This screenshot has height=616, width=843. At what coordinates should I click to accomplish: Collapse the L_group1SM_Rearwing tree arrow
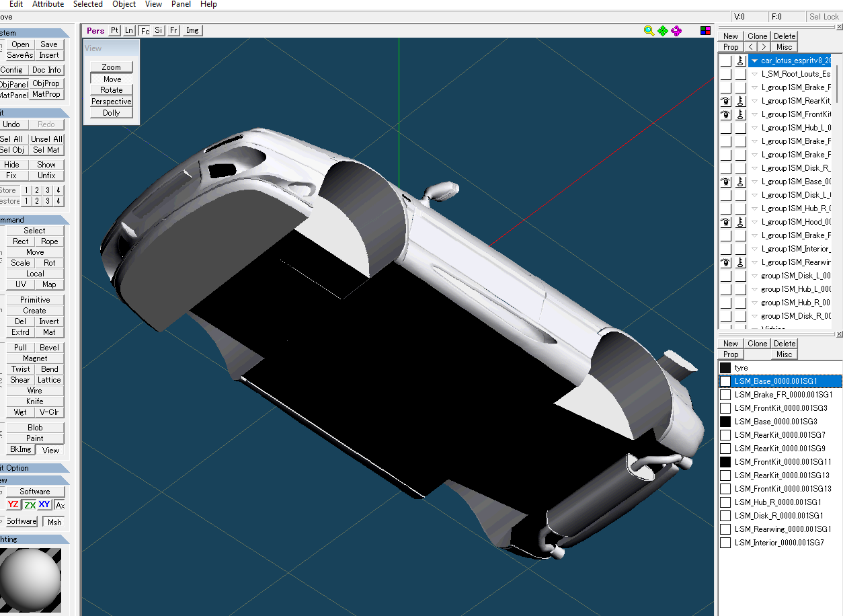tap(754, 262)
